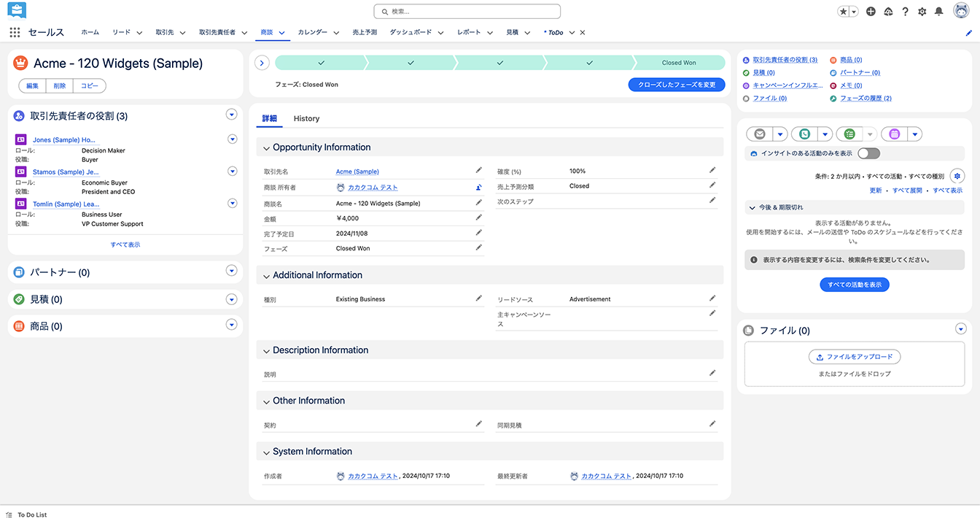Go to the ホーム nav tab
The width and height of the screenshot is (980, 524).
pyautogui.click(x=90, y=33)
